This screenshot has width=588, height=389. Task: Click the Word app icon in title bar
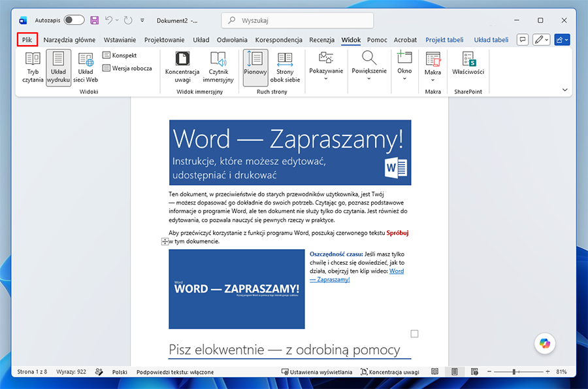(x=24, y=20)
